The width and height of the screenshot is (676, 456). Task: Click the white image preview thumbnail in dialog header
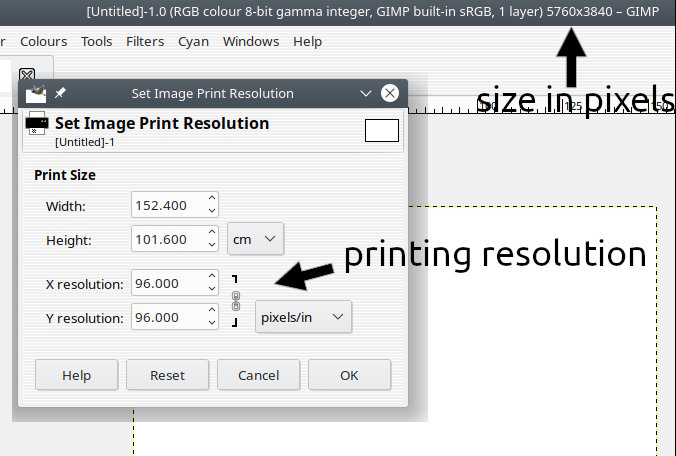coord(382,130)
